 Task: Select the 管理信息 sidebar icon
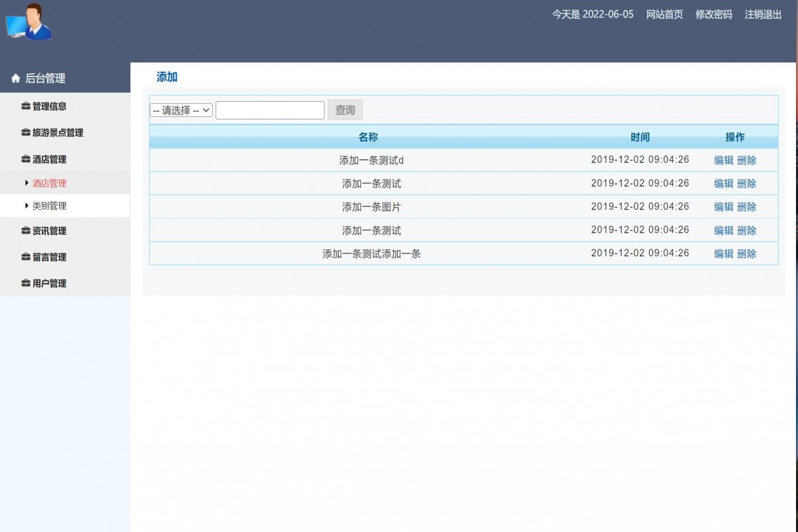click(x=25, y=106)
